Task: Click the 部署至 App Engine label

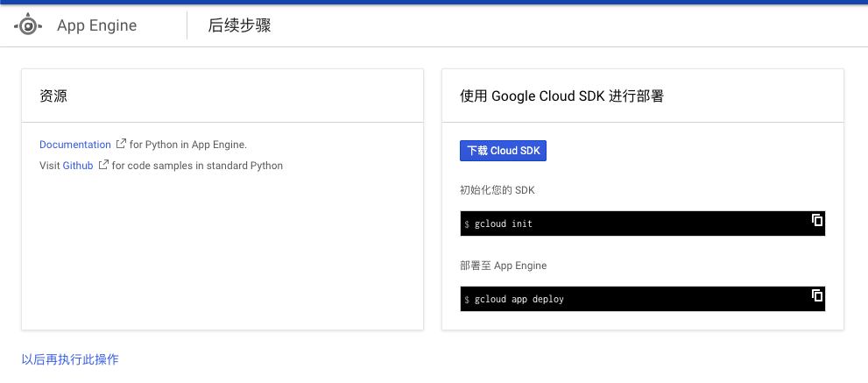Action: [504, 266]
